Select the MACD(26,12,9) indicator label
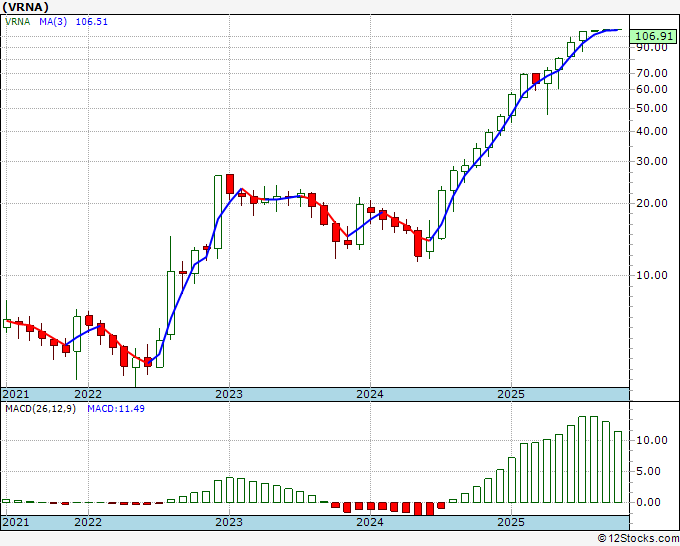Screen dimensions: 680x546 40,408
